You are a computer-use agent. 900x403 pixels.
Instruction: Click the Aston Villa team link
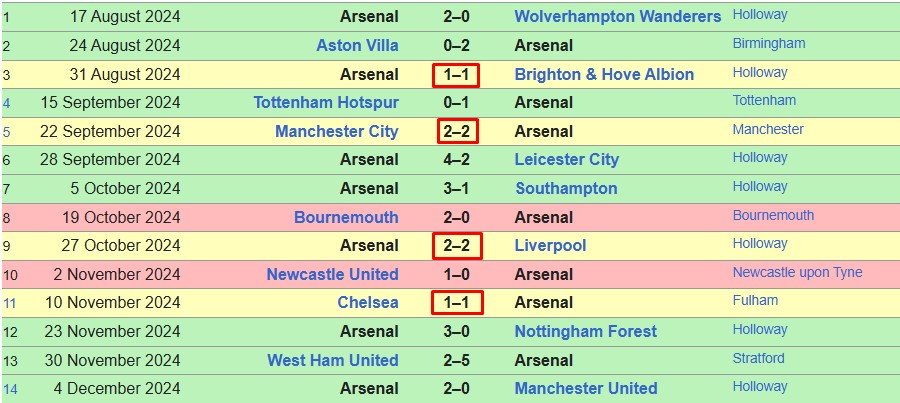tap(357, 45)
